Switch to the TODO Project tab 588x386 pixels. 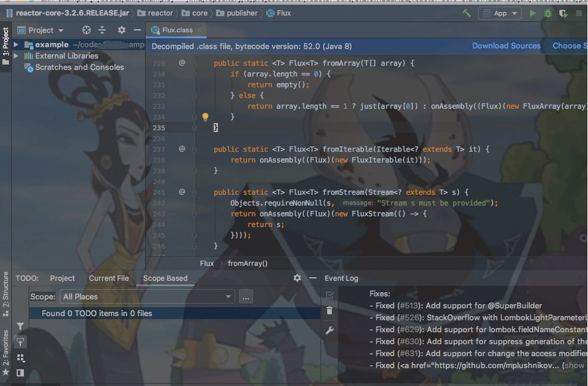(x=62, y=278)
